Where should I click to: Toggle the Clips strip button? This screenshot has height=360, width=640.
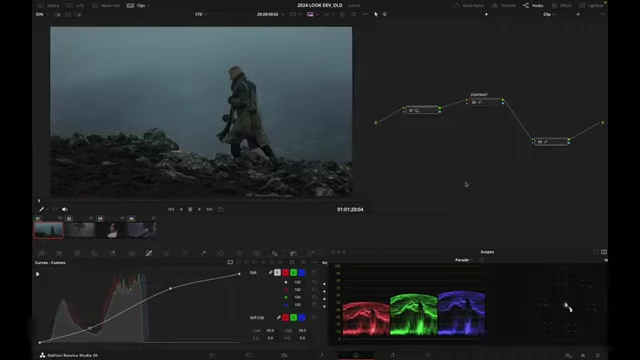(136, 6)
